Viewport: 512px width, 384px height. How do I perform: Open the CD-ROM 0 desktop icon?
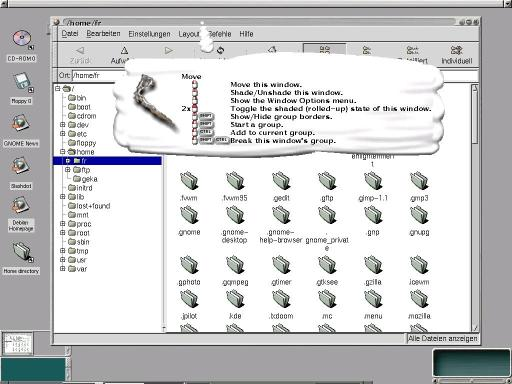click(x=22, y=39)
